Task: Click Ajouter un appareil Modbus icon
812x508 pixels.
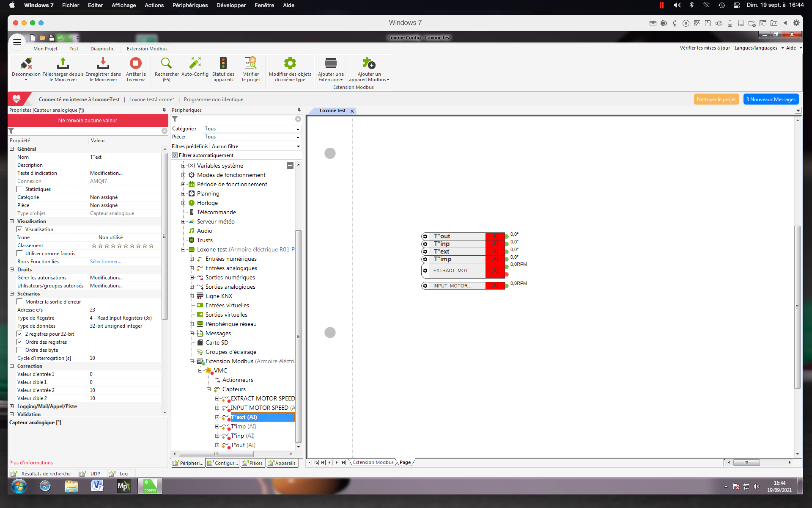Action: point(368,64)
